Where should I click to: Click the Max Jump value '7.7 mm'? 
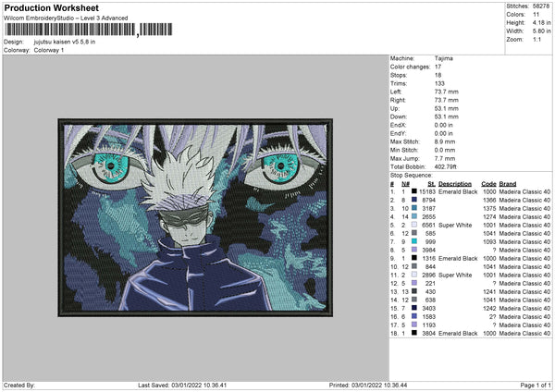tap(445, 158)
